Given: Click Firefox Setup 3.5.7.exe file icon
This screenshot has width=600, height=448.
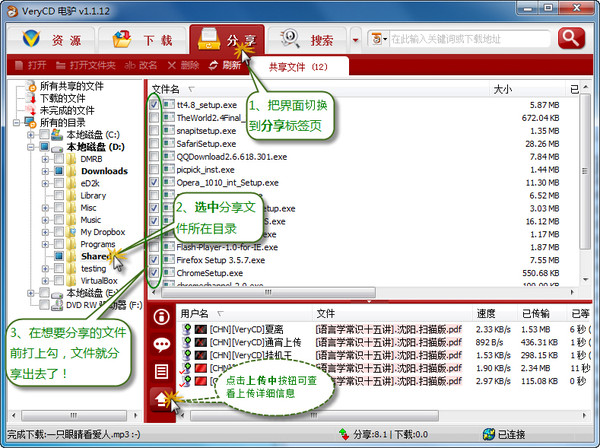Looking at the screenshot, I should click(x=168, y=260).
